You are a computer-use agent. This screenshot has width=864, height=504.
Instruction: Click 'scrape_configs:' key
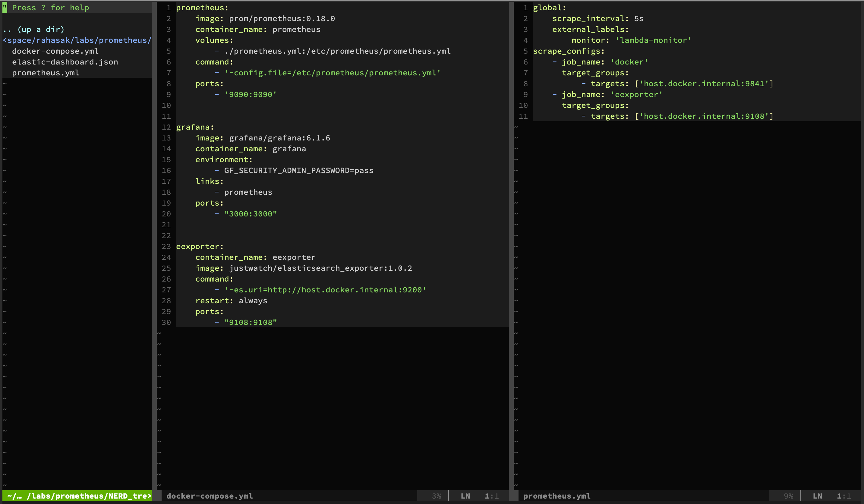click(x=569, y=51)
